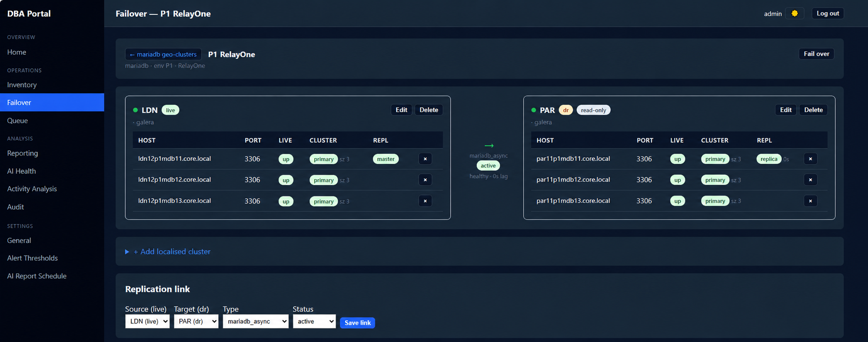Click the up badge for par11p1mdb13
This screenshot has height=342, width=868.
click(678, 201)
